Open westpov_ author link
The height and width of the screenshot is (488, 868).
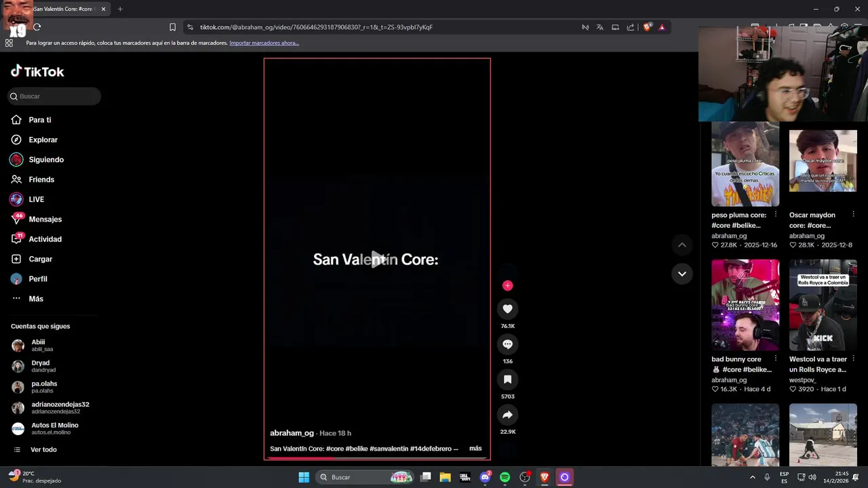tap(803, 380)
